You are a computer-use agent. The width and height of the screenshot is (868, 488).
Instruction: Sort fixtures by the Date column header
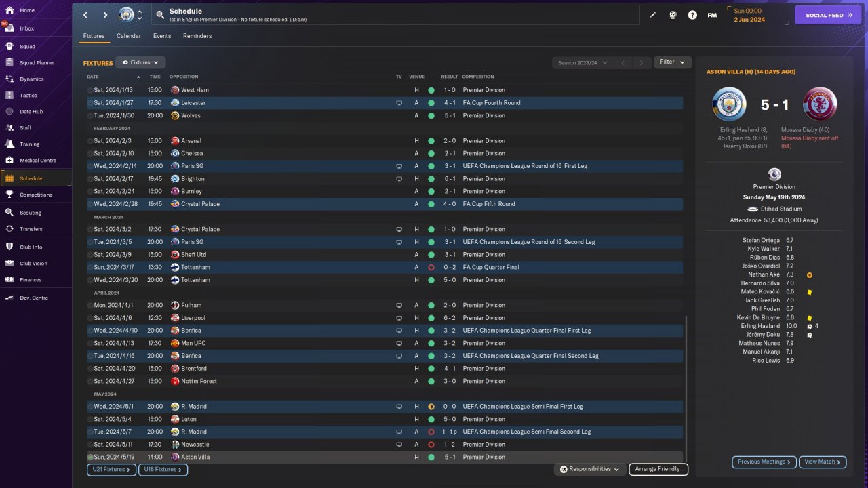coord(93,77)
